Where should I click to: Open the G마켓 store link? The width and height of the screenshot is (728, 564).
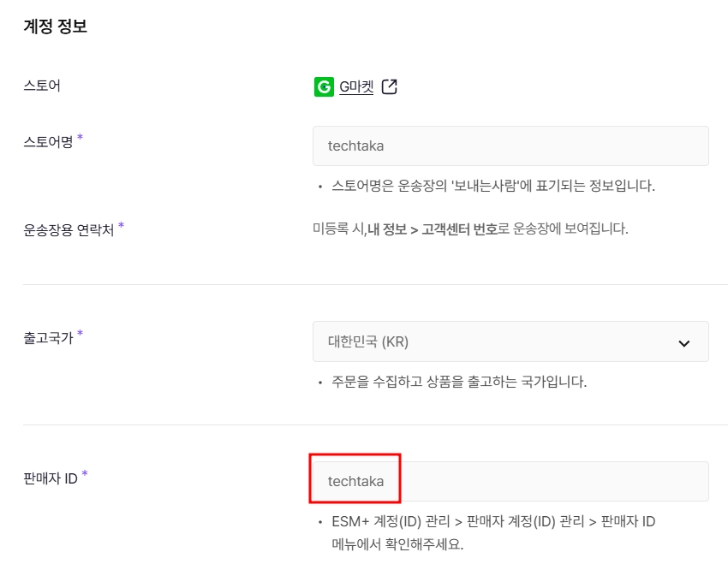tap(356, 86)
